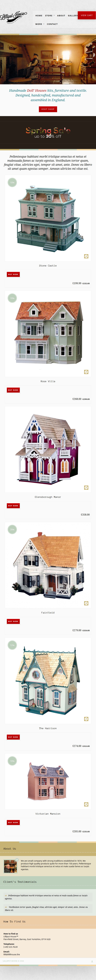Viewport: 96px width, 980px height.
Task: Select HOME in the navigation bar
Action: coord(39,16)
